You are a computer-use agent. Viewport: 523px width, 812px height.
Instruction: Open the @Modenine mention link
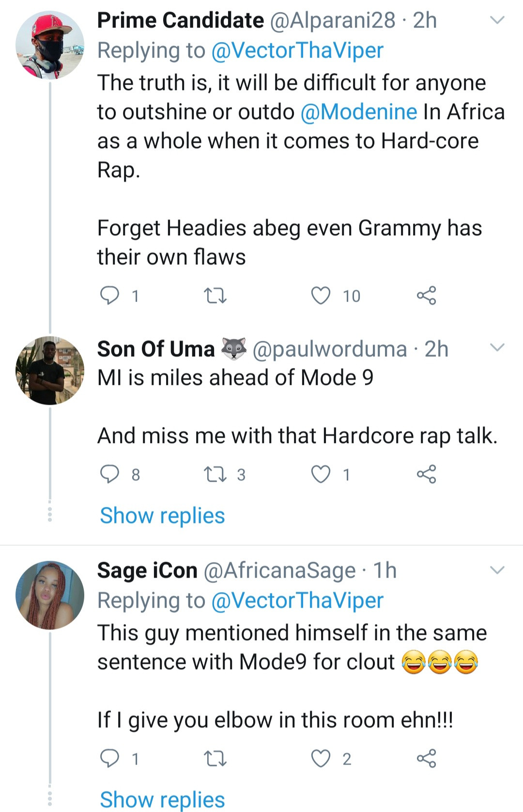pos(358,112)
